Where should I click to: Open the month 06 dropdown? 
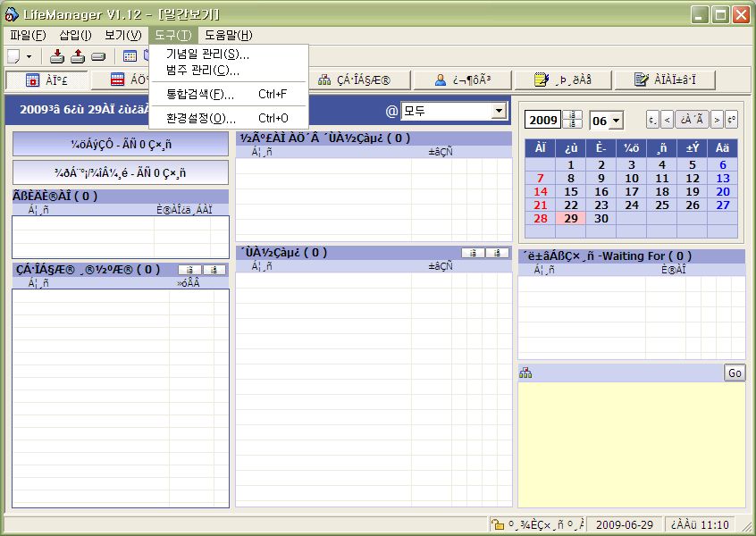[617, 121]
